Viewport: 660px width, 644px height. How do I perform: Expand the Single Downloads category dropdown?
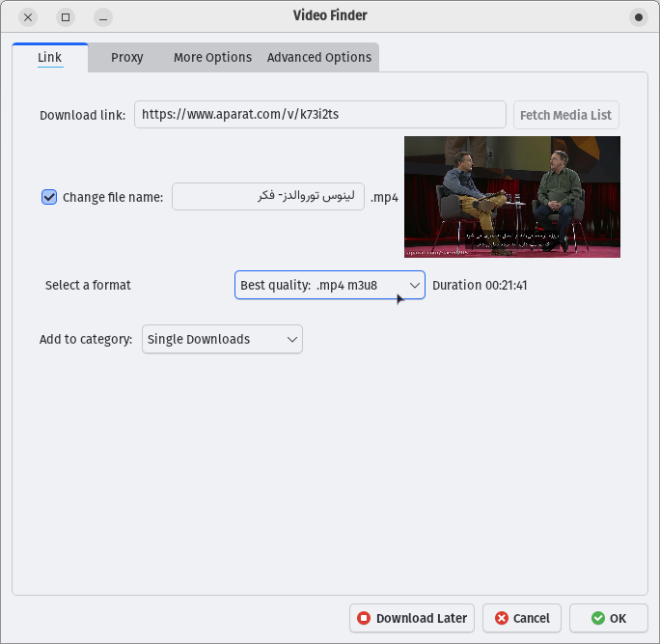(x=222, y=339)
